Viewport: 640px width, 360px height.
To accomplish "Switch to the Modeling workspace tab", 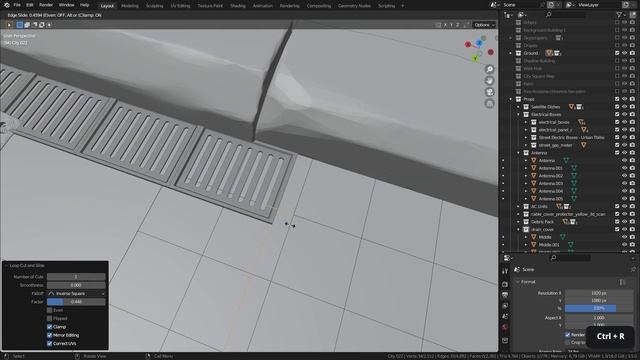I will (130, 6).
